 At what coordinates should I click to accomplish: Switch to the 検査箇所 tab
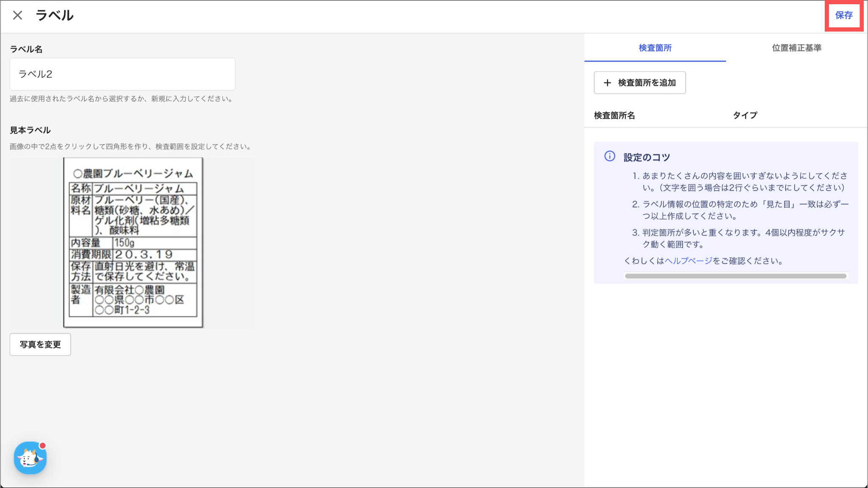pos(655,48)
